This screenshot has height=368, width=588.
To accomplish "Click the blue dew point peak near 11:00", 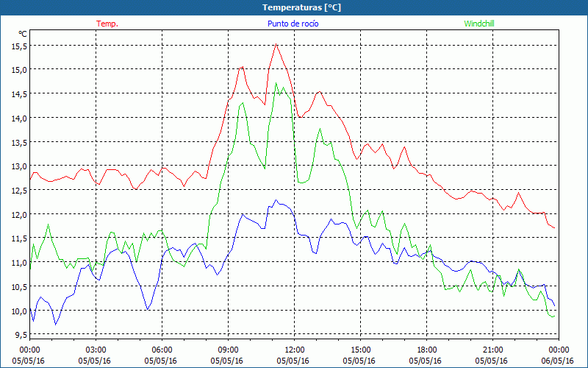I will tap(276, 200).
